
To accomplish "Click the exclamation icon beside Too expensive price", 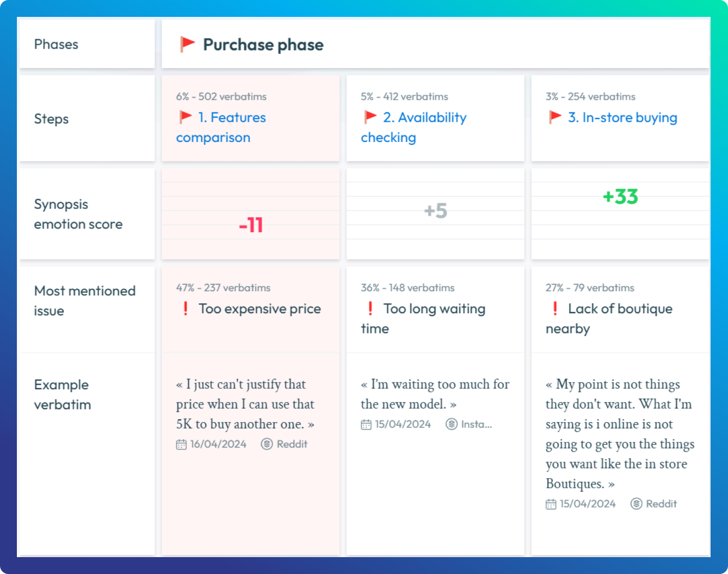I will pyautogui.click(x=186, y=309).
